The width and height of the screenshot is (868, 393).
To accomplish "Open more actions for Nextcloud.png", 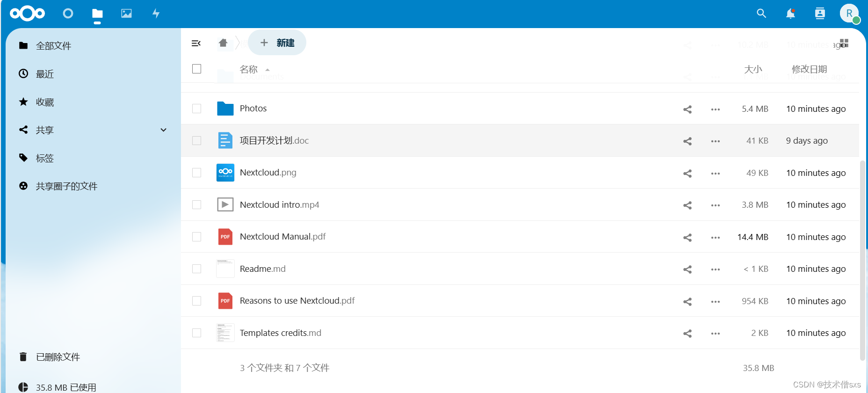I will coord(716,173).
